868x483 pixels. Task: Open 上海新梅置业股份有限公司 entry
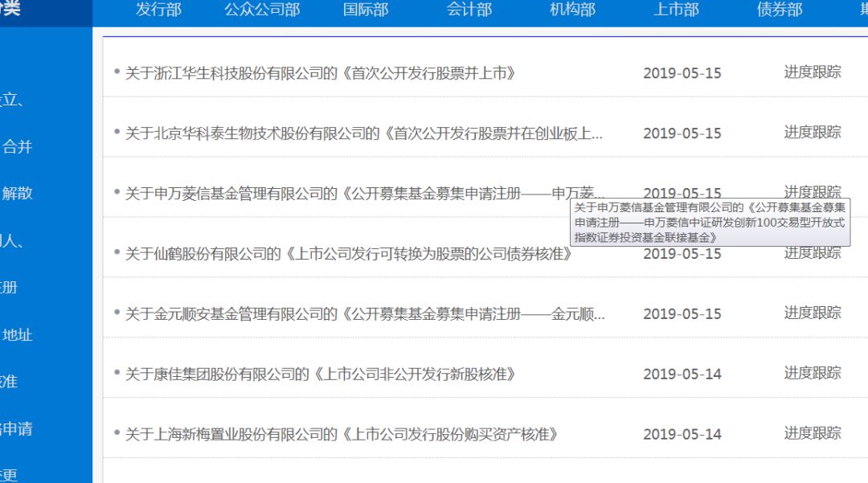click(x=341, y=434)
